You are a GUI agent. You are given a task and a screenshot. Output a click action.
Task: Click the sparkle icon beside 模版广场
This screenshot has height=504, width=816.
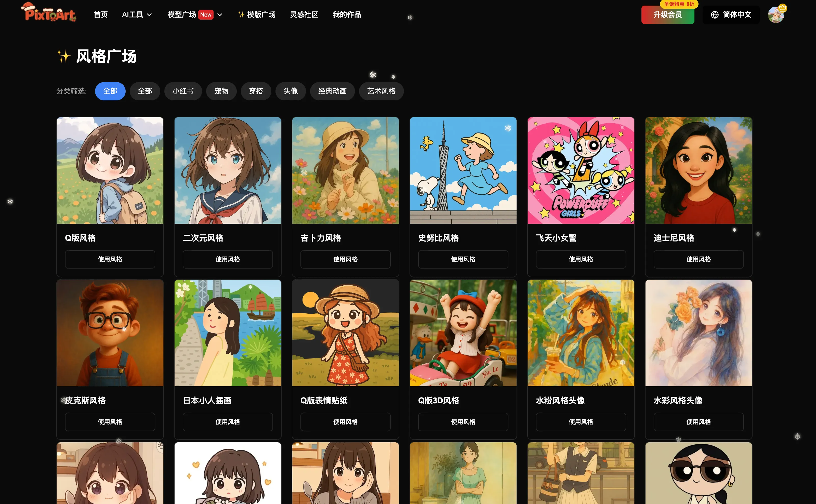coord(241,15)
